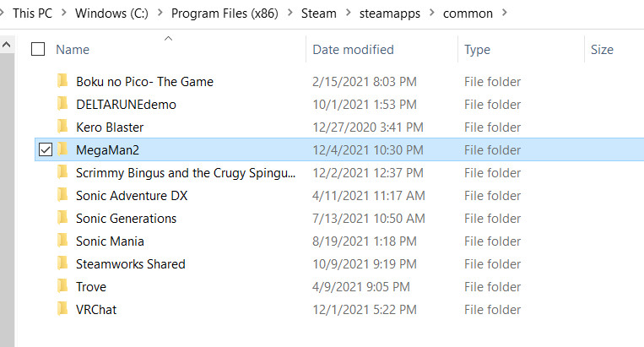The image size is (644, 347).
Task: Click the Sonic Generations folder icon
Action: click(x=62, y=219)
